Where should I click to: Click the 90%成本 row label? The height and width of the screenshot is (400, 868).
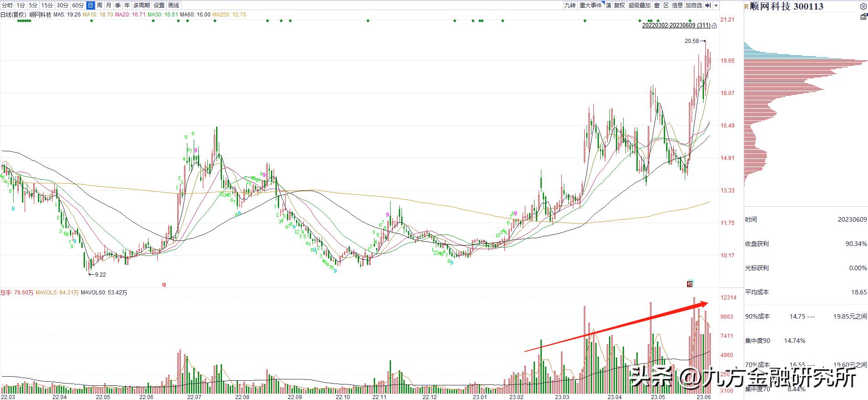click(x=757, y=316)
